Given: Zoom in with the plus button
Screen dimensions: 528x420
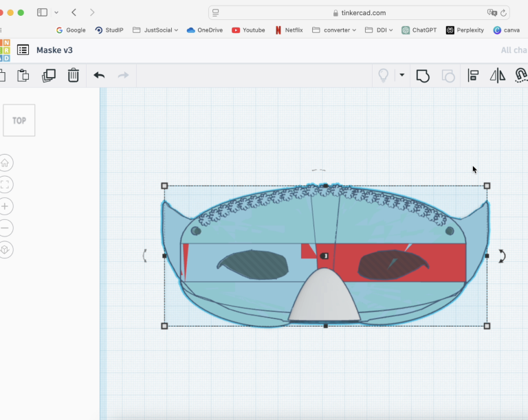Looking at the screenshot, I should [x=5, y=206].
